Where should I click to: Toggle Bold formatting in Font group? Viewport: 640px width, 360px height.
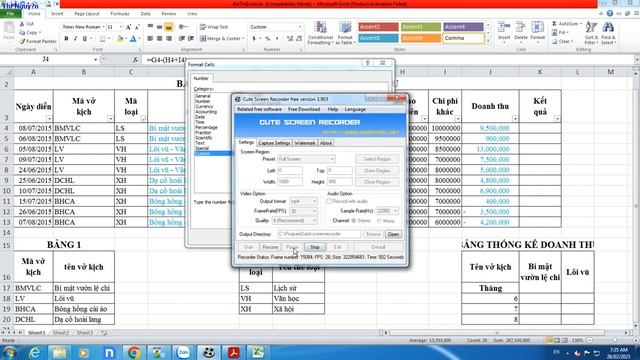point(66,38)
